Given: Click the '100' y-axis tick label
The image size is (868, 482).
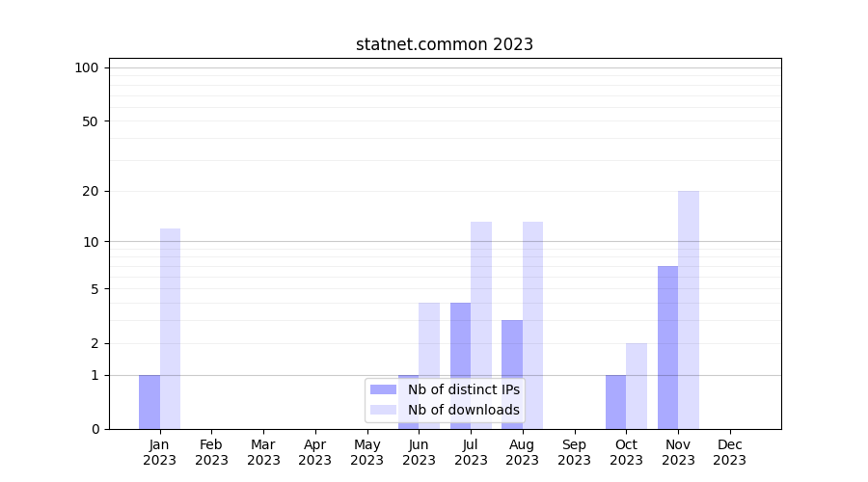Looking at the screenshot, I should (87, 67).
